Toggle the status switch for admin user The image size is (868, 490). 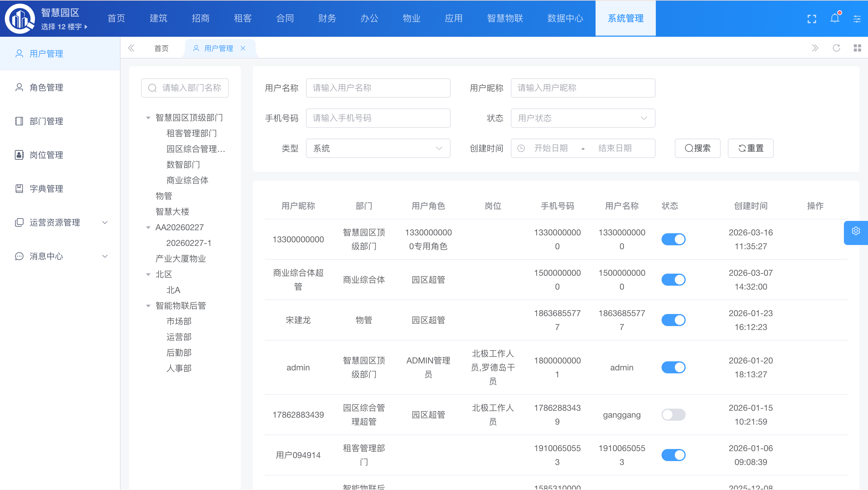coord(673,367)
